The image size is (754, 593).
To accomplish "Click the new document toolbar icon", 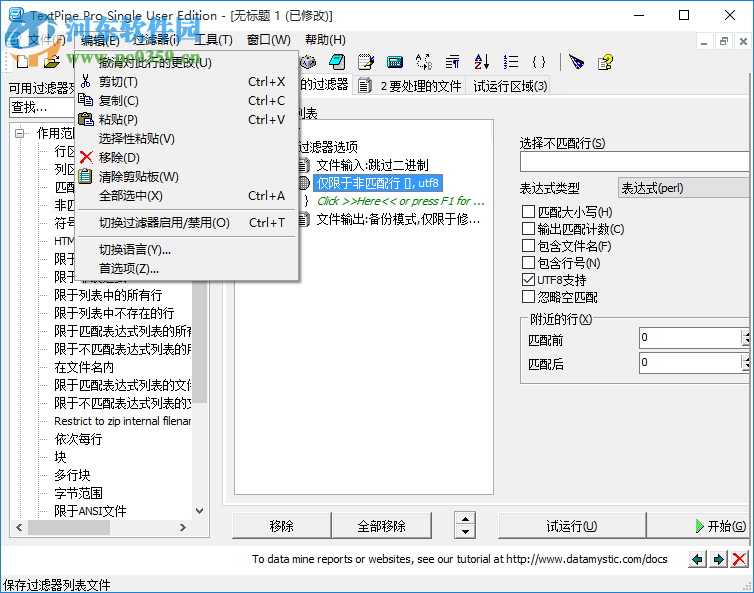I will pos(22,62).
